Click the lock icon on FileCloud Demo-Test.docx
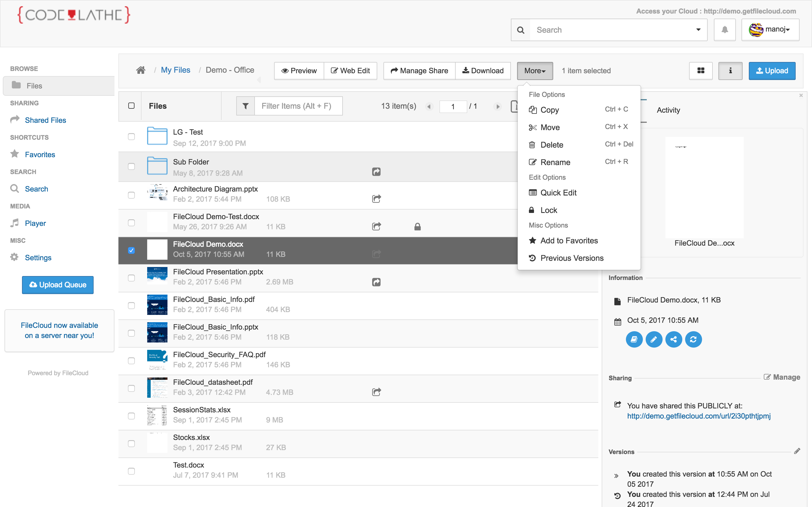This screenshot has height=507, width=812. [417, 227]
